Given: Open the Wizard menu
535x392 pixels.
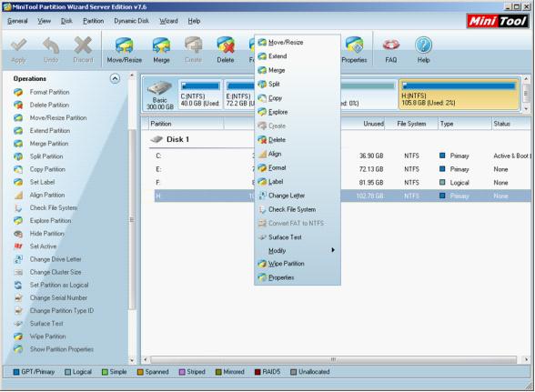Looking at the screenshot, I should click(168, 21).
